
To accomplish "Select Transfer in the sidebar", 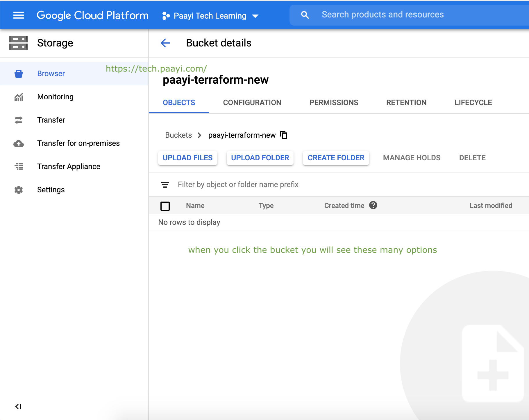I will [x=74, y=120].
